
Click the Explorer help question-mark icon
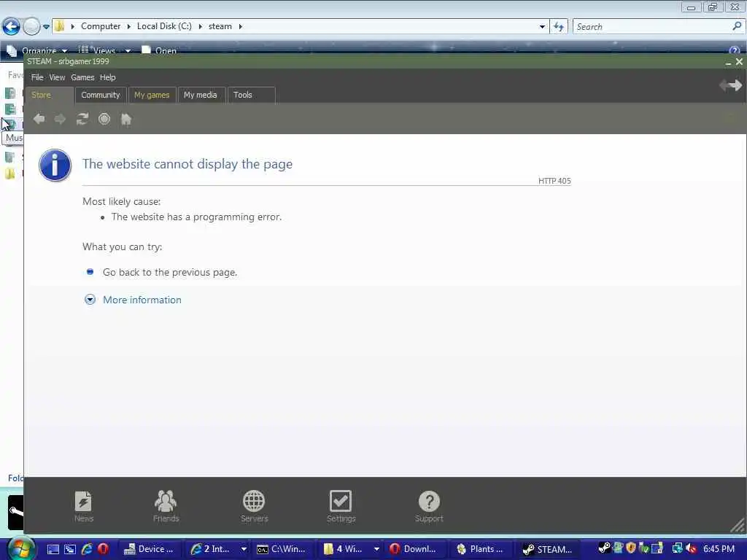pyautogui.click(x=734, y=50)
